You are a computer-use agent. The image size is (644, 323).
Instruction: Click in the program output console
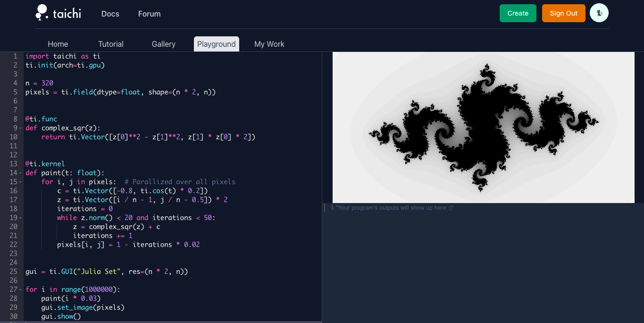click(x=484, y=263)
